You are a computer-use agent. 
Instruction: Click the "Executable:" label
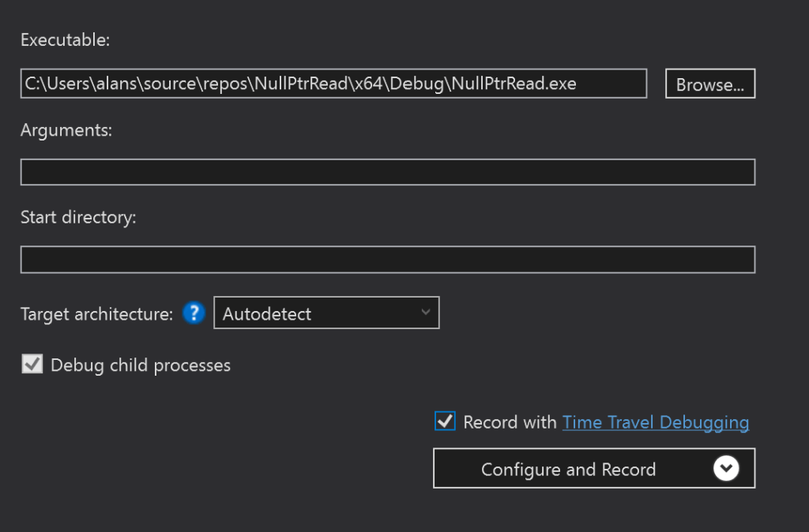point(65,40)
